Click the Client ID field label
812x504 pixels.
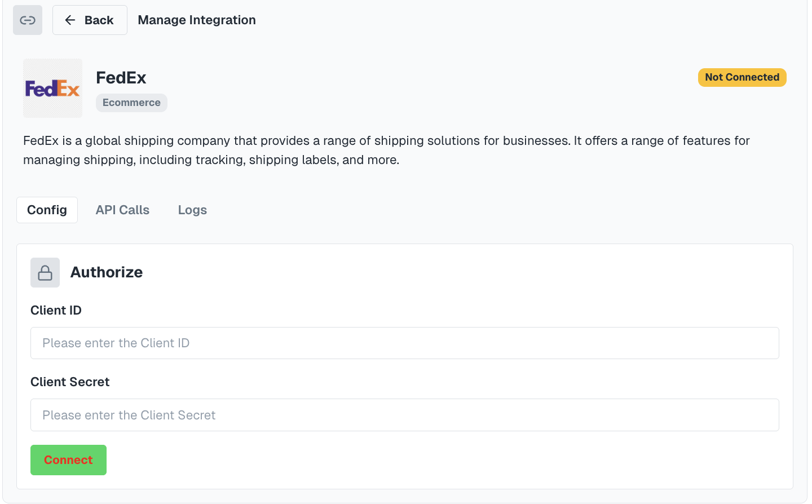coord(56,311)
